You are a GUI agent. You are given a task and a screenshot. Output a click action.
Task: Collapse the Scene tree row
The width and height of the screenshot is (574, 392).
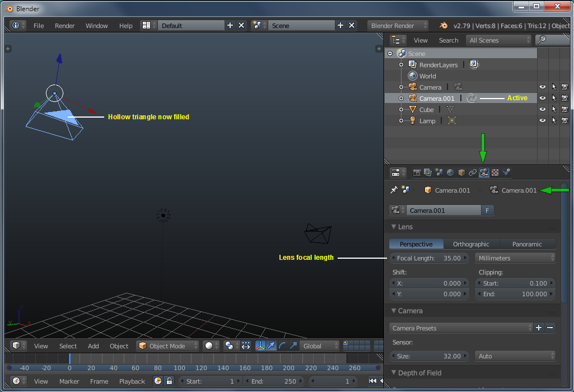[390, 53]
